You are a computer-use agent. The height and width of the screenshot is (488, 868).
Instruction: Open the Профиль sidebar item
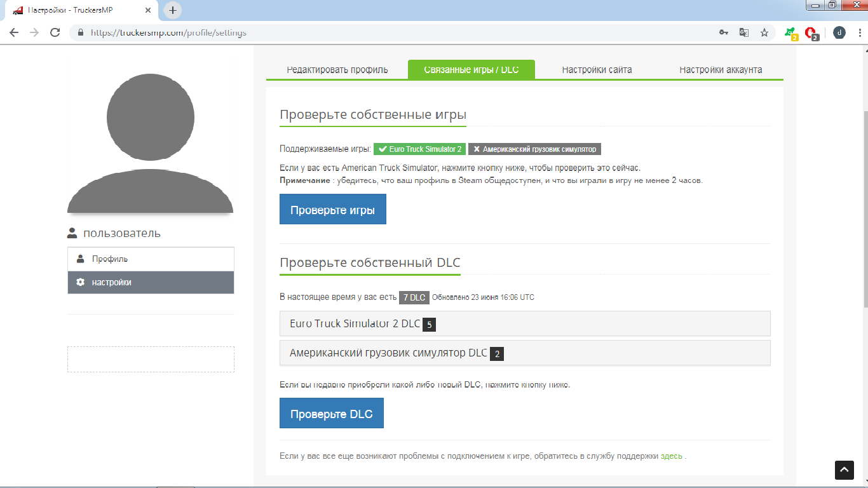tap(151, 259)
